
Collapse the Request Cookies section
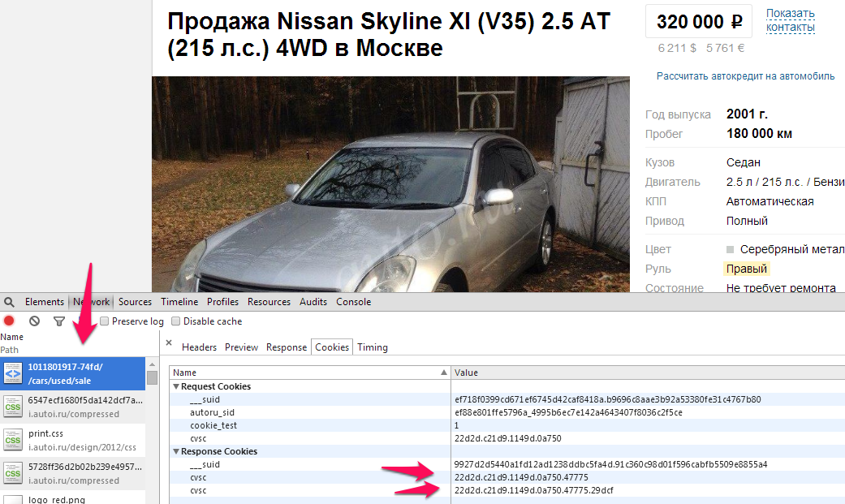pyautogui.click(x=176, y=386)
